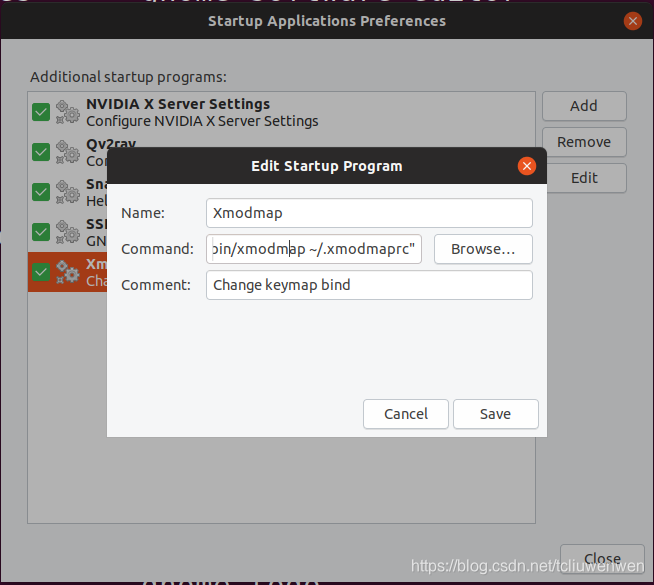Select the Qv2ray startup entry name
654x585 pixels.
pyautogui.click(x=111, y=143)
